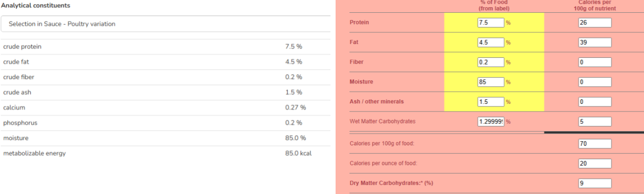This screenshot has height=194, width=644.
Task: Focus the Fiber calories per 100g field
Action: click(595, 62)
